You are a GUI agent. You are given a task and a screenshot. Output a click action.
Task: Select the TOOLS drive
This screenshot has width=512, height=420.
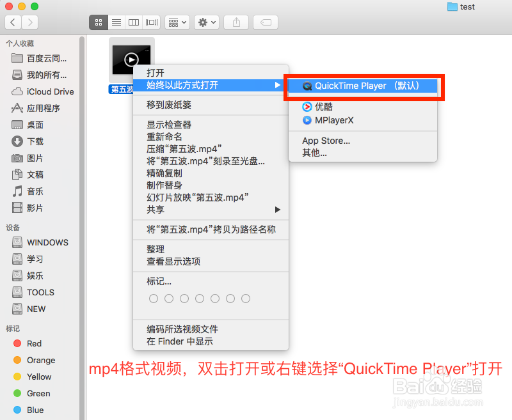[x=33, y=292]
